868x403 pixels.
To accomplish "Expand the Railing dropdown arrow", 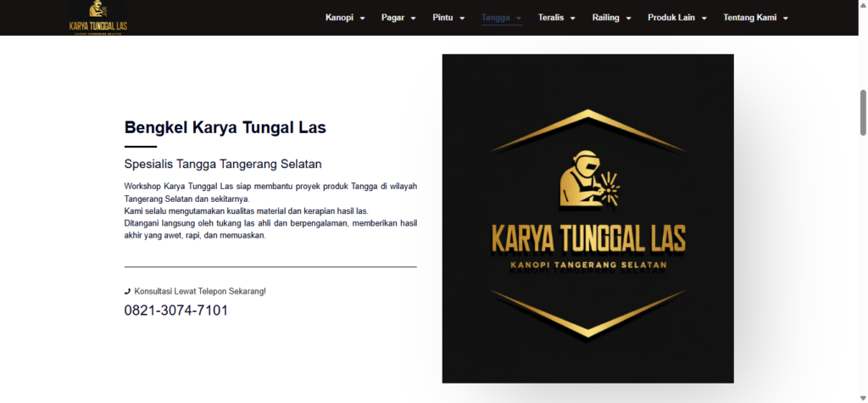I will click(628, 19).
